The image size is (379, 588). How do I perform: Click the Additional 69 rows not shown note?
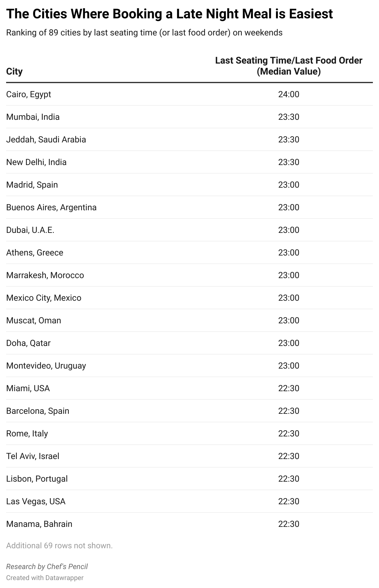tap(59, 546)
